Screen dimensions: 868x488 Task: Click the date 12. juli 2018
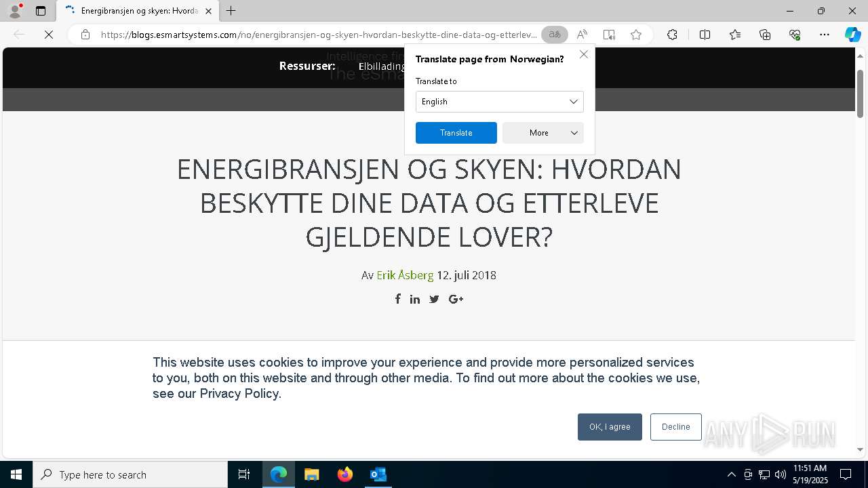coord(467,275)
